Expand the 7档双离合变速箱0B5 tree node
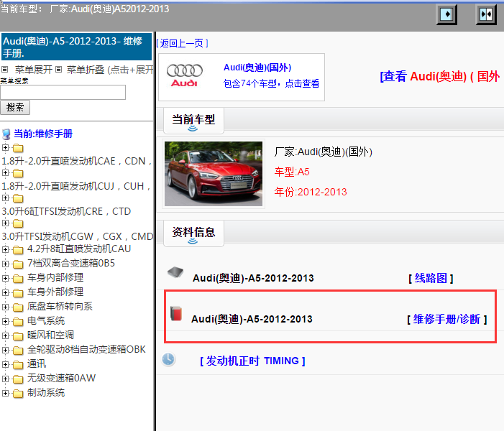This screenshot has height=431, width=504. pyautogui.click(x=5, y=264)
